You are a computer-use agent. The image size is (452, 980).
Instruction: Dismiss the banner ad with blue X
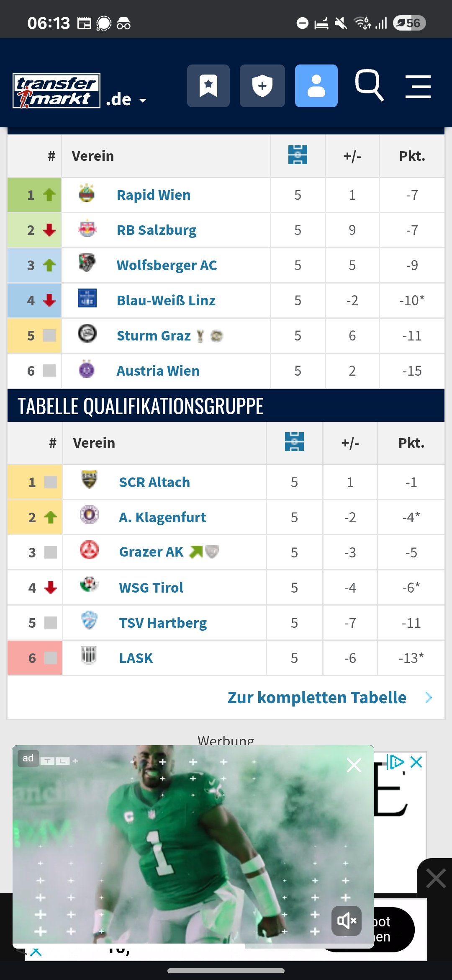[x=416, y=762]
